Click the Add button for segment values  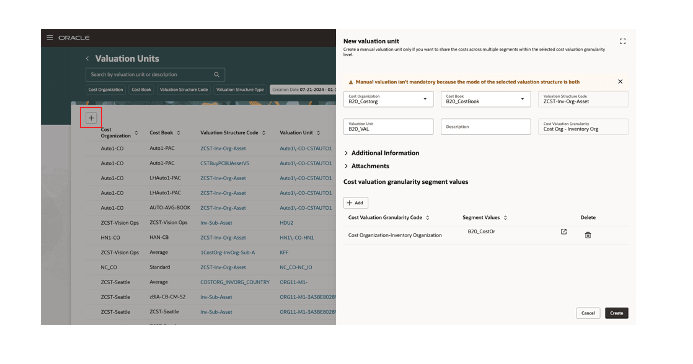coord(356,203)
